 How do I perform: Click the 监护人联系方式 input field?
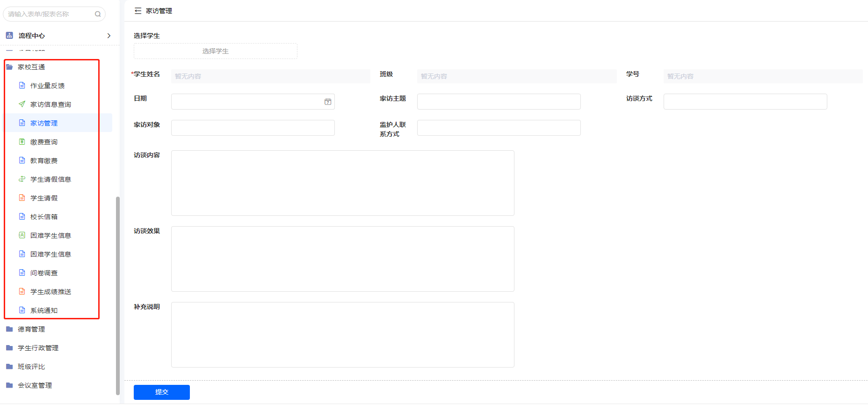[x=499, y=128]
